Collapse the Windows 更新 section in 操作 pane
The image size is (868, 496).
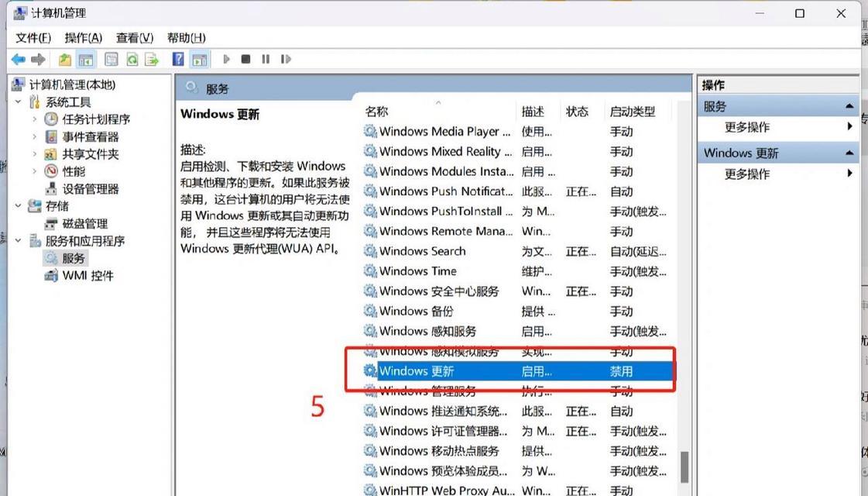pyautogui.click(x=849, y=153)
